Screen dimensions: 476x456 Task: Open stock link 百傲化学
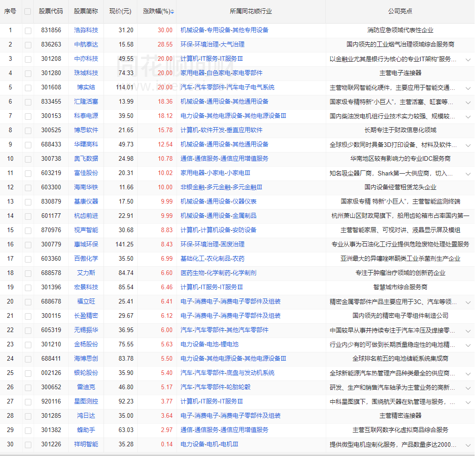click(86, 258)
